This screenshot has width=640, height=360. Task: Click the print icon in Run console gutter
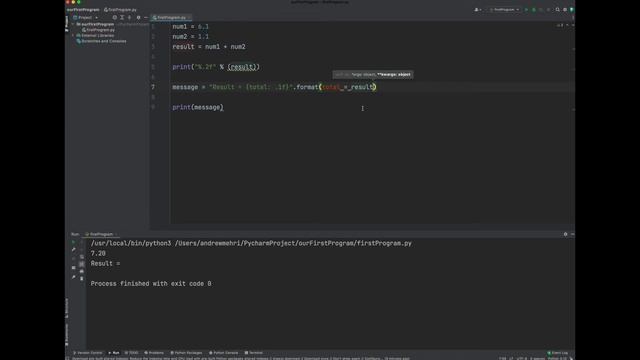pyautogui.click(x=82, y=271)
